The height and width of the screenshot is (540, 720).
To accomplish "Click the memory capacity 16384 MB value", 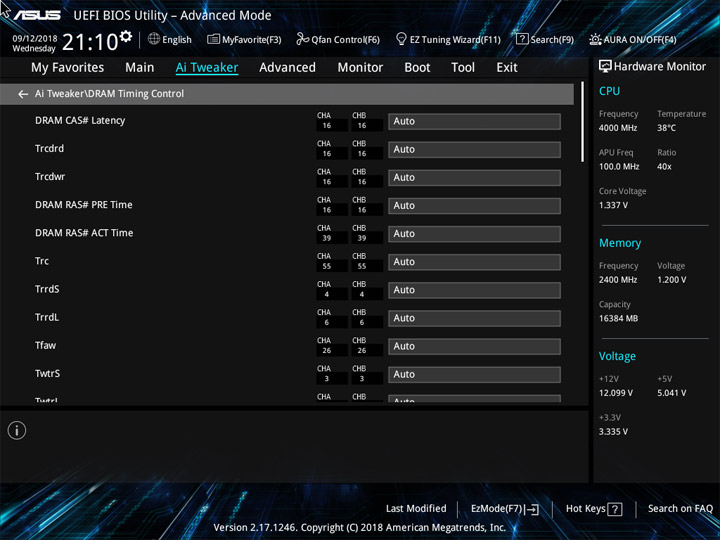I will coord(618,318).
